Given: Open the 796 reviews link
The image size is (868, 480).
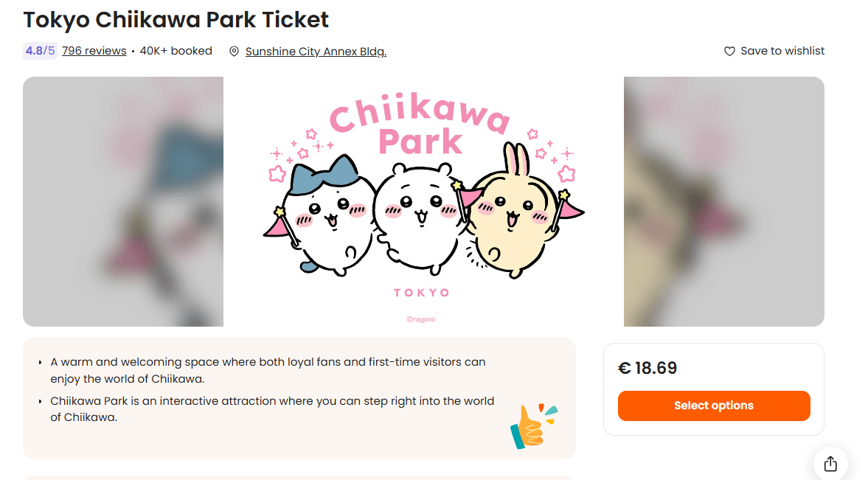Looking at the screenshot, I should [x=94, y=51].
